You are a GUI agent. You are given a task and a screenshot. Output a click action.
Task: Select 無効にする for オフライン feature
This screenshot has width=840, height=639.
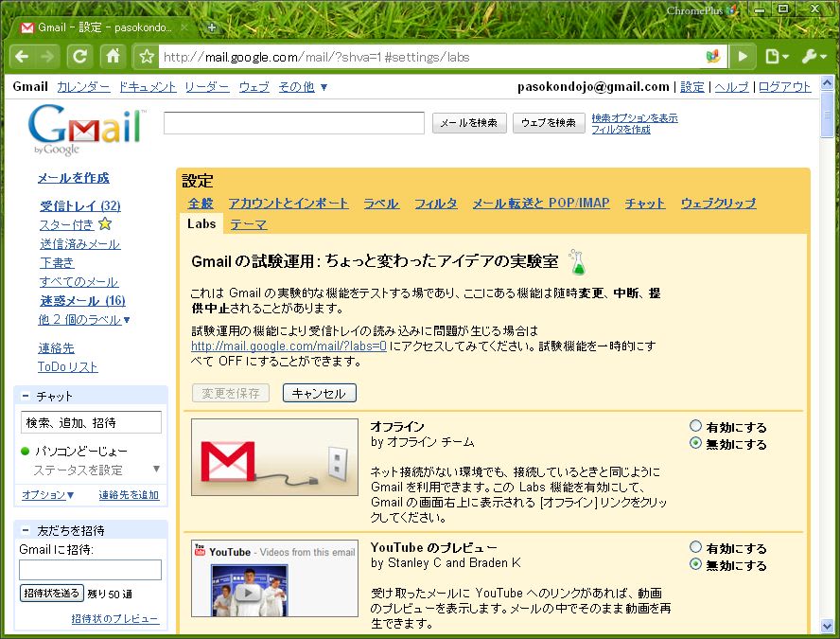tap(696, 443)
